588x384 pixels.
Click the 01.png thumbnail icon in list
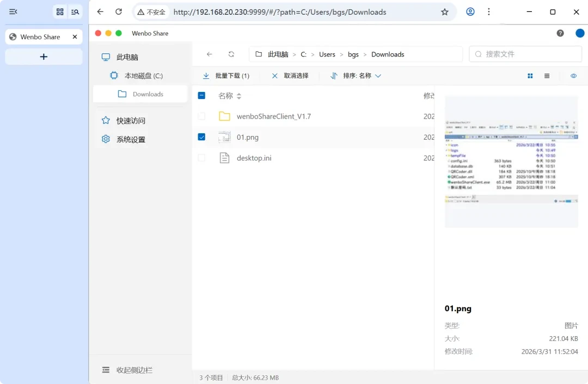tap(224, 137)
